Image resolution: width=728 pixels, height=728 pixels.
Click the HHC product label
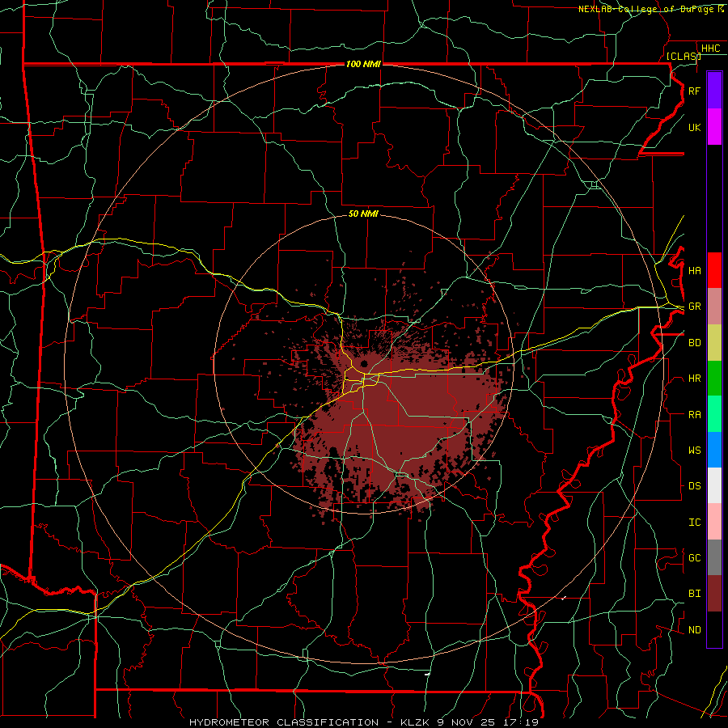point(710,49)
